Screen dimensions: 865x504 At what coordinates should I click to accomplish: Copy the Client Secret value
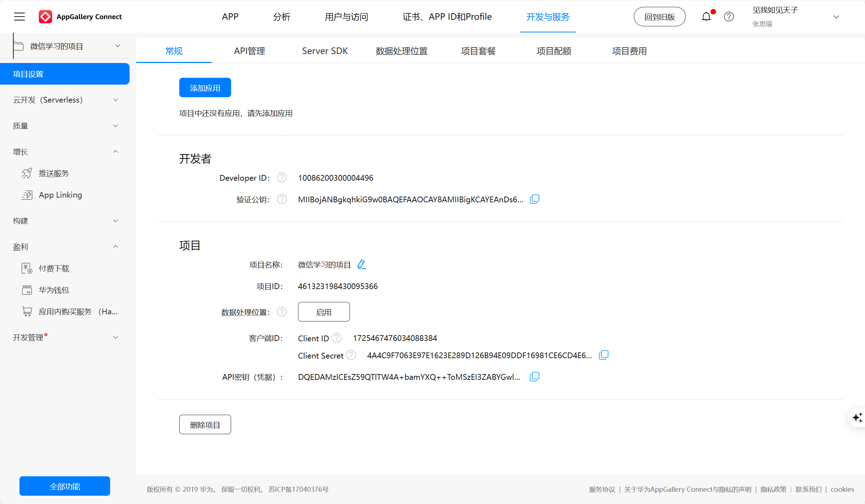point(604,355)
